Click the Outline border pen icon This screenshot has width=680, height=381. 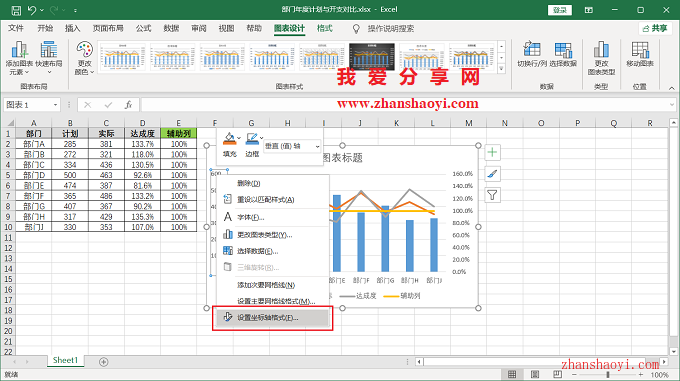coord(252,139)
